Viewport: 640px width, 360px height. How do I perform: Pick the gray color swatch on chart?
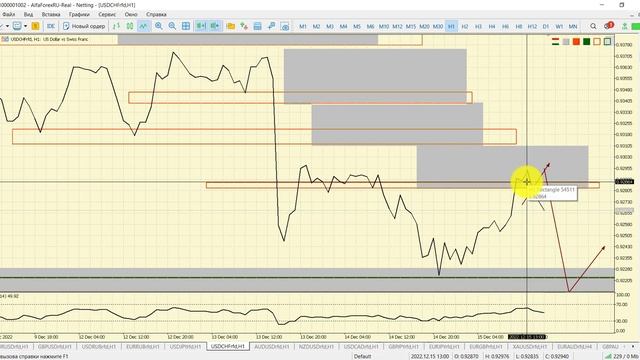click(566, 41)
